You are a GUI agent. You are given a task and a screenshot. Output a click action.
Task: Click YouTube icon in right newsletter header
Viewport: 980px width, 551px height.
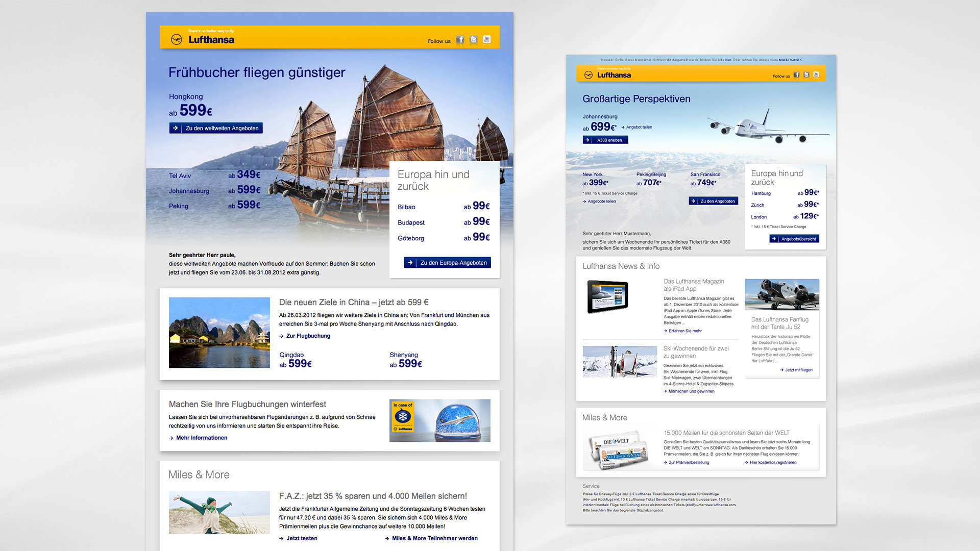[x=816, y=75]
